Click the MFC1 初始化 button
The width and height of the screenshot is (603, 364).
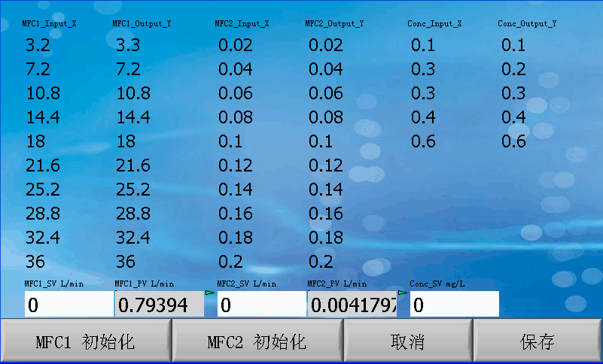86,342
